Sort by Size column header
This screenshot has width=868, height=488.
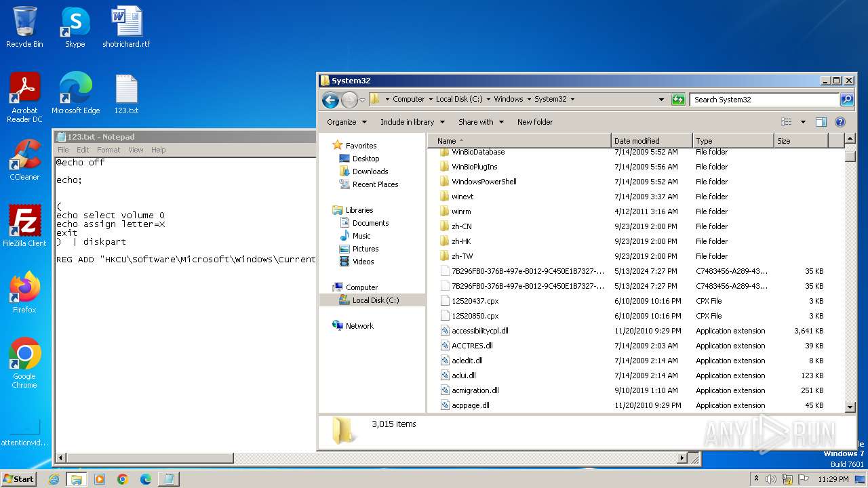(x=801, y=141)
